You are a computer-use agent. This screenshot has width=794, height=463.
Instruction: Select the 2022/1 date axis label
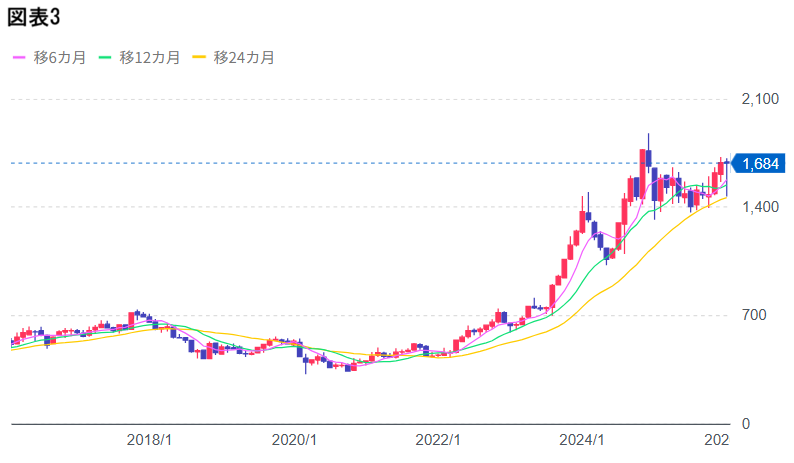click(x=437, y=440)
